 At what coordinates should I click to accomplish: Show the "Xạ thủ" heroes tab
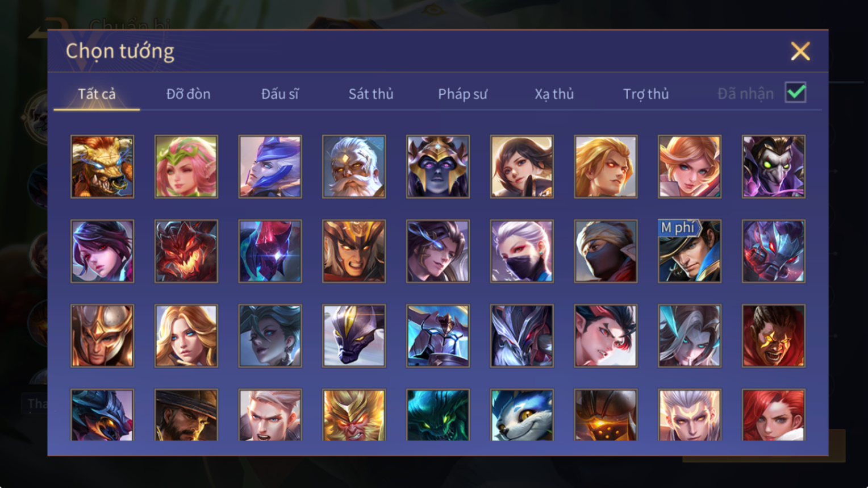(x=554, y=94)
